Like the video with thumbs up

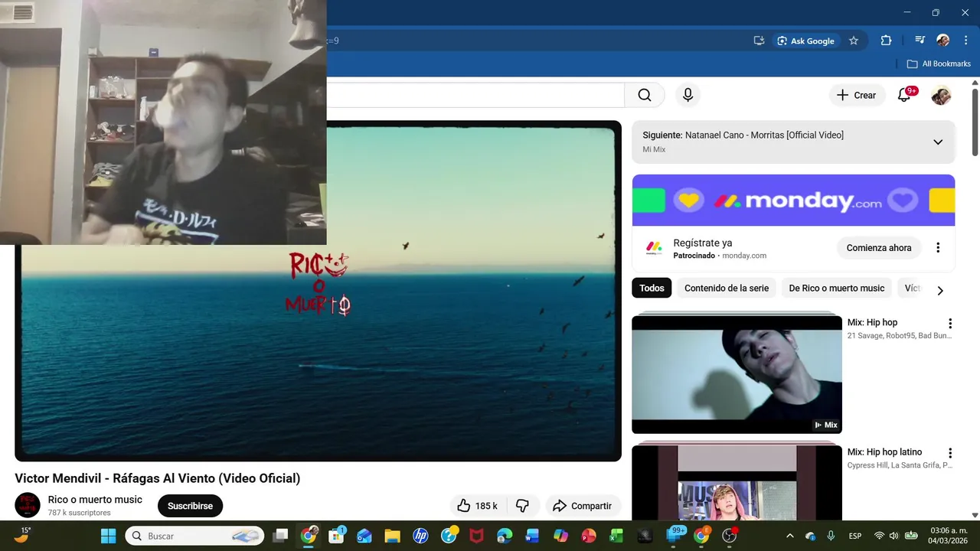477,506
